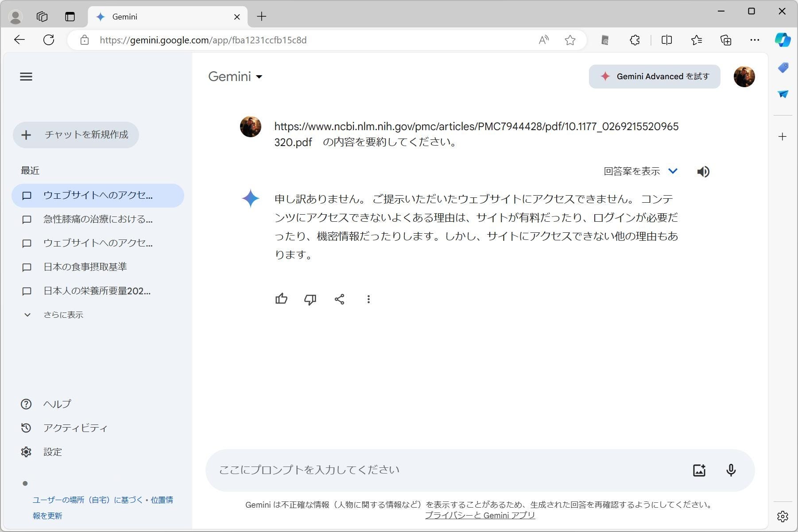798x532 pixels.
Task: Listen to the response with speaker icon
Action: coord(703,172)
